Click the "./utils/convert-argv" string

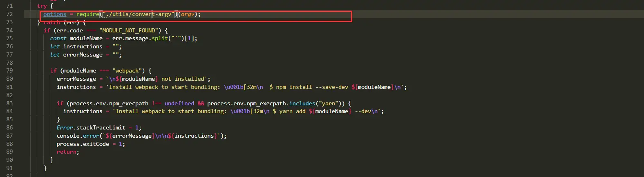click(139, 14)
